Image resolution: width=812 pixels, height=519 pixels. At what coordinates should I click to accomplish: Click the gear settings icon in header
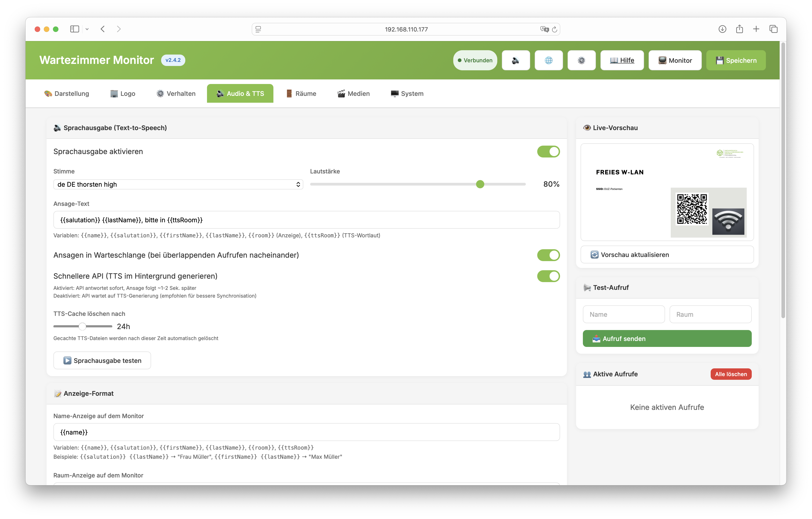(x=581, y=60)
